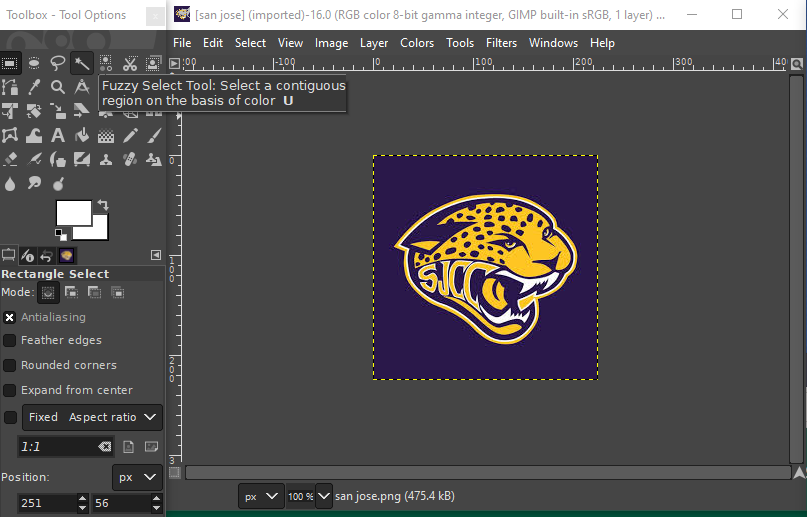Set portrait orientation for aspect ratio
The image size is (807, 517).
point(128,447)
